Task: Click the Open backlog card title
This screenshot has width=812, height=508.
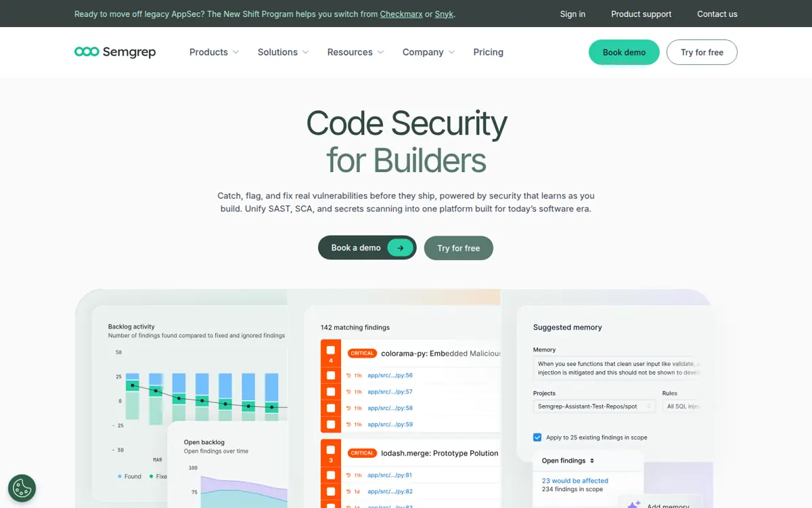Action: tap(204, 442)
